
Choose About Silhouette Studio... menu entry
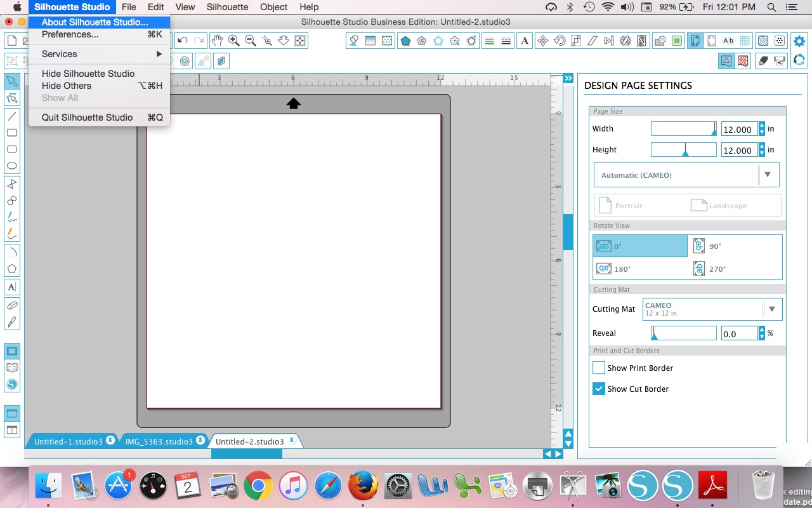tap(99, 22)
